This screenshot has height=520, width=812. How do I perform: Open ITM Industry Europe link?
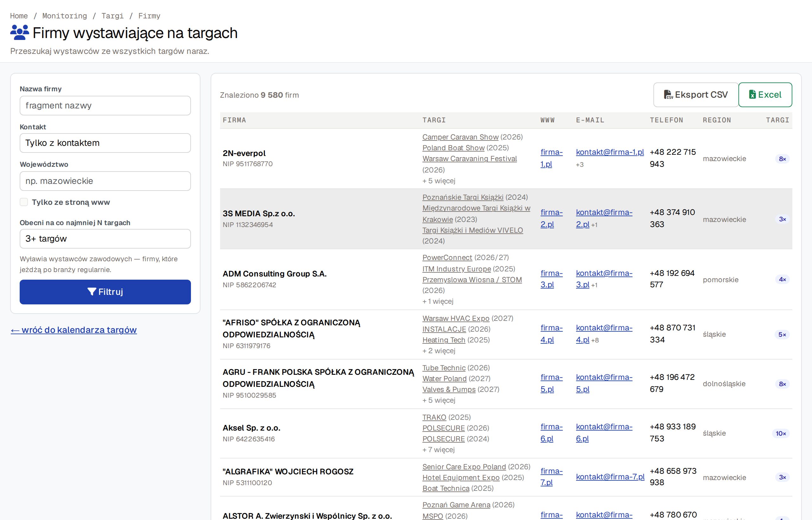coord(457,269)
